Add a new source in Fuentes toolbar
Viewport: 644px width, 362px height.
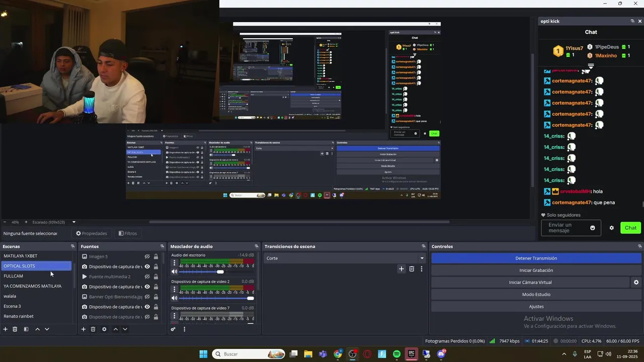pyautogui.click(x=84, y=329)
